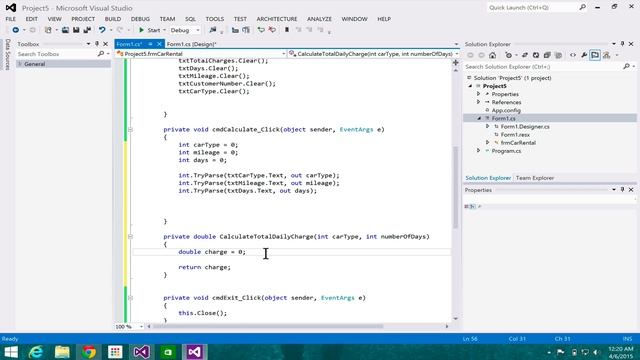The width and height of the screenshot is (640, 360).
Task: Open the EDIT menu
Action: click(31, 19)
